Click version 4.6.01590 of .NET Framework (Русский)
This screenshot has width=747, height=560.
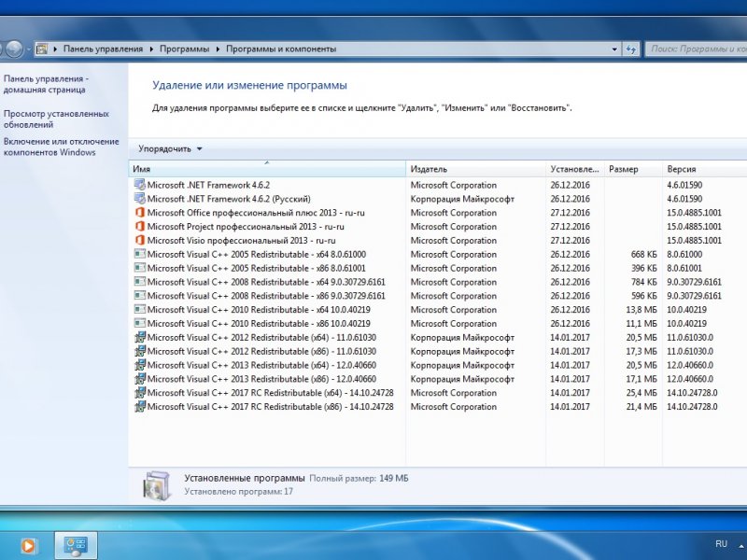click(684, 199)
